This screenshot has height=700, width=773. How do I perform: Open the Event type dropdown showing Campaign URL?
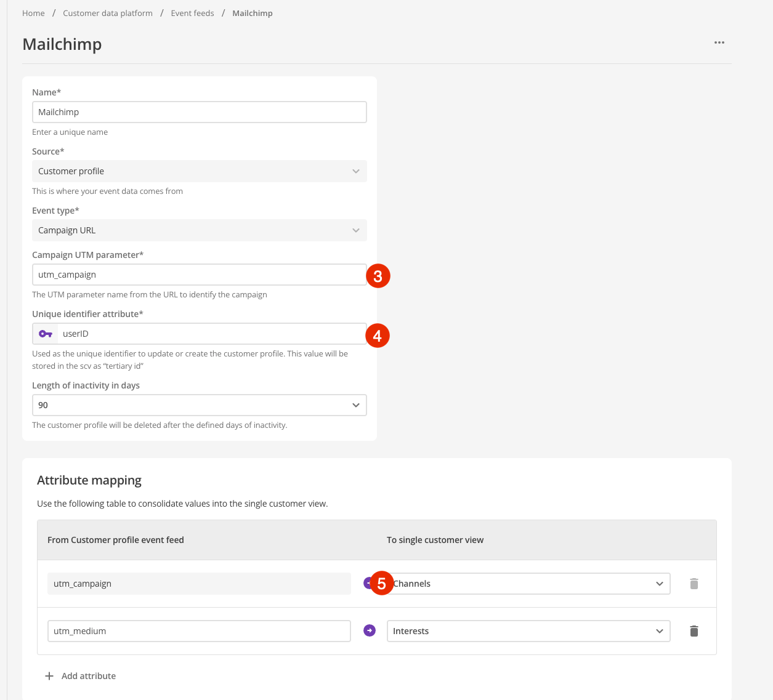click(200, 230)
